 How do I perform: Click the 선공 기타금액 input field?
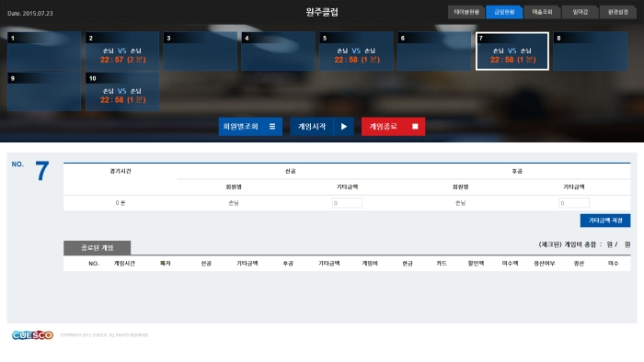[x=347, y=203]
